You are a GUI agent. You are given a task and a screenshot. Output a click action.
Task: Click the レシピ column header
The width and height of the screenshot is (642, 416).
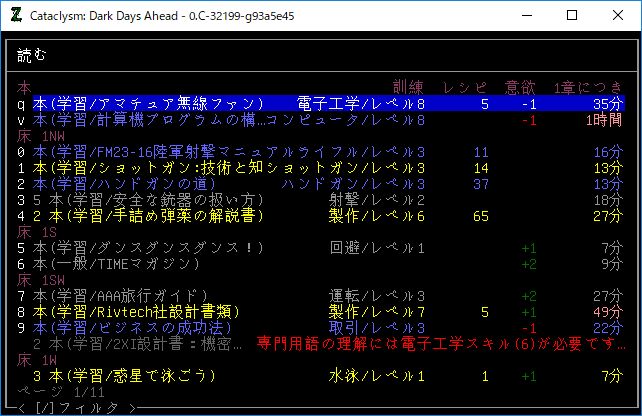(467, 87)
